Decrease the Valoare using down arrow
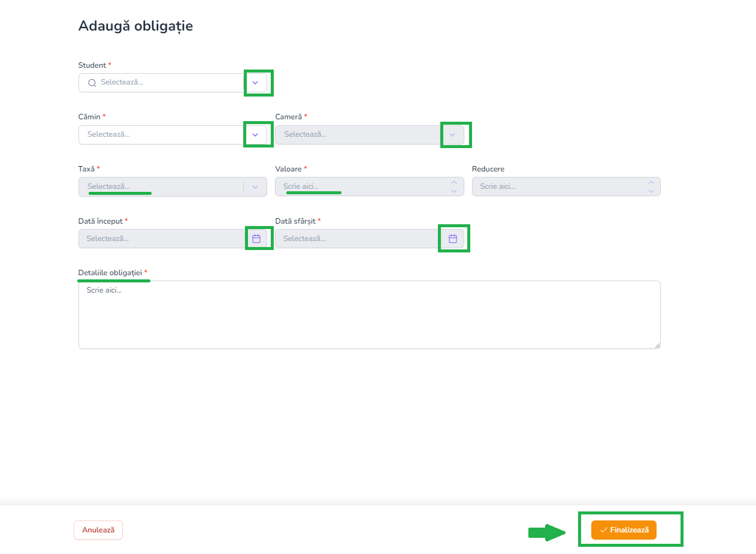Image resolution: width=756 pixels, height=554 pixels. [453, 191]
